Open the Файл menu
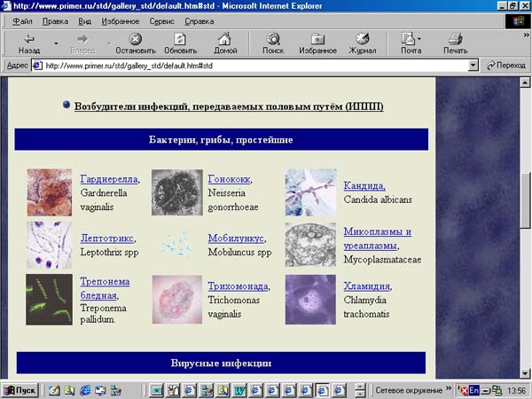532x399 pixels. click(23, 20)
